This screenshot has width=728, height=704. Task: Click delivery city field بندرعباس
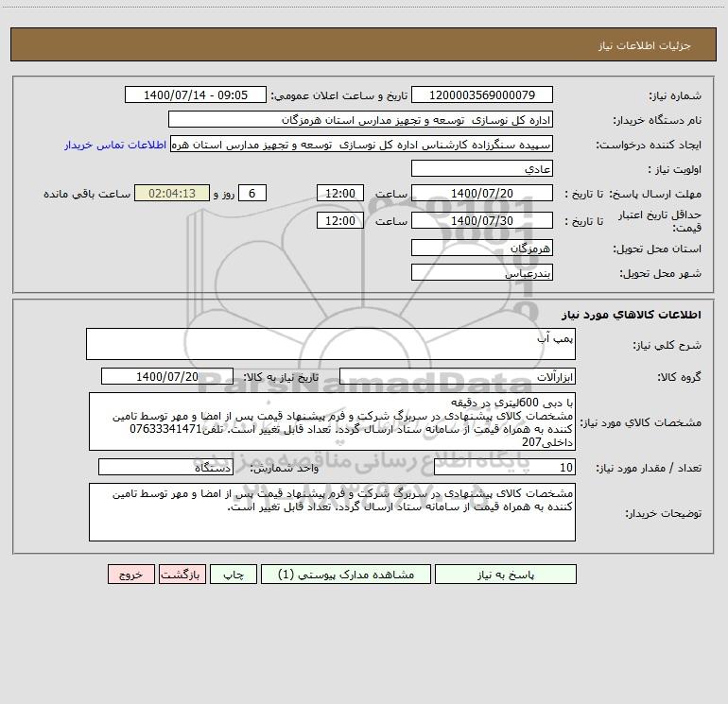point(482,272)
